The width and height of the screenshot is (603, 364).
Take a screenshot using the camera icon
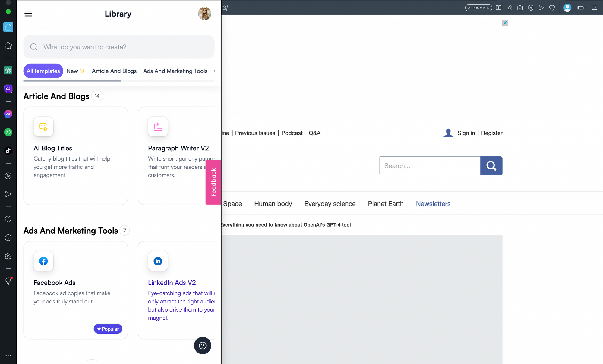coord(520,8)
